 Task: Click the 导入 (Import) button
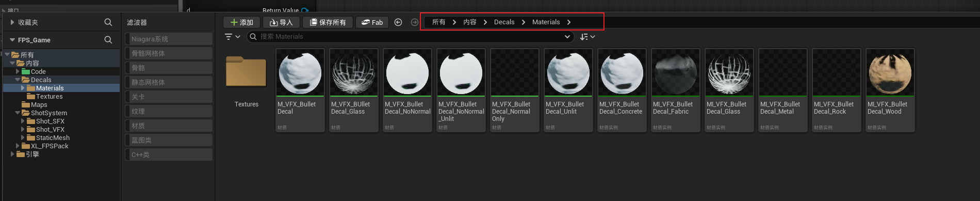[281, 22]
